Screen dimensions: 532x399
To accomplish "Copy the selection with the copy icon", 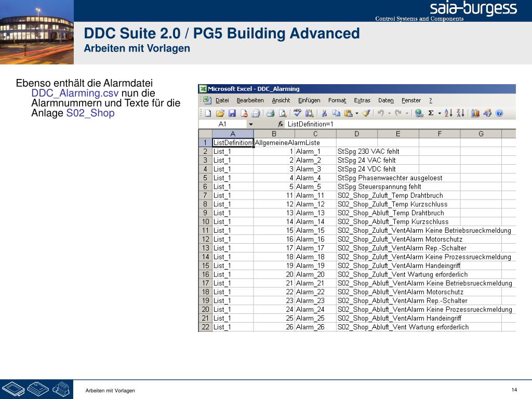I will point(336,113).
